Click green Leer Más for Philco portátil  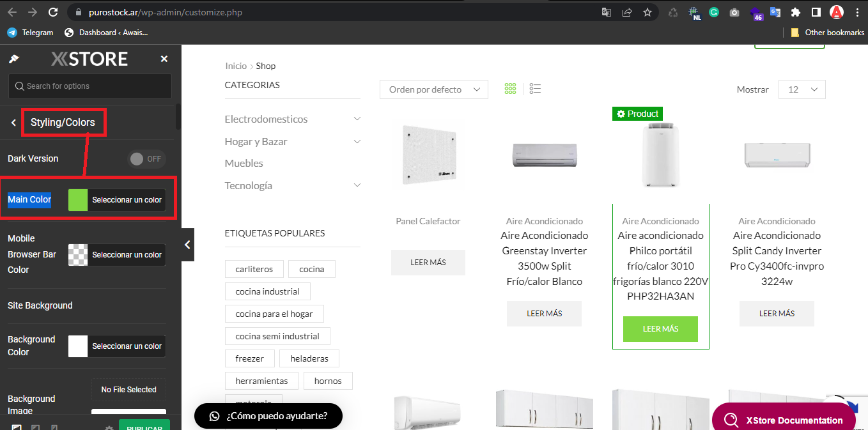[x=660, y=329]
